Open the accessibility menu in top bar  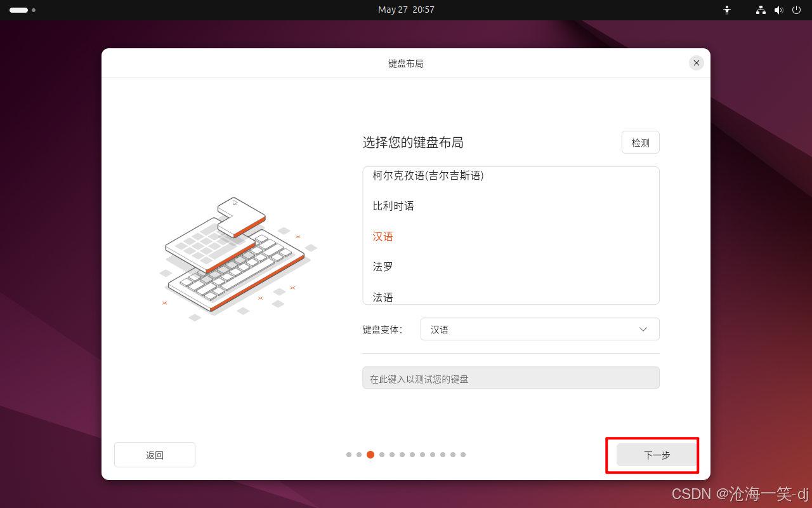727,10
